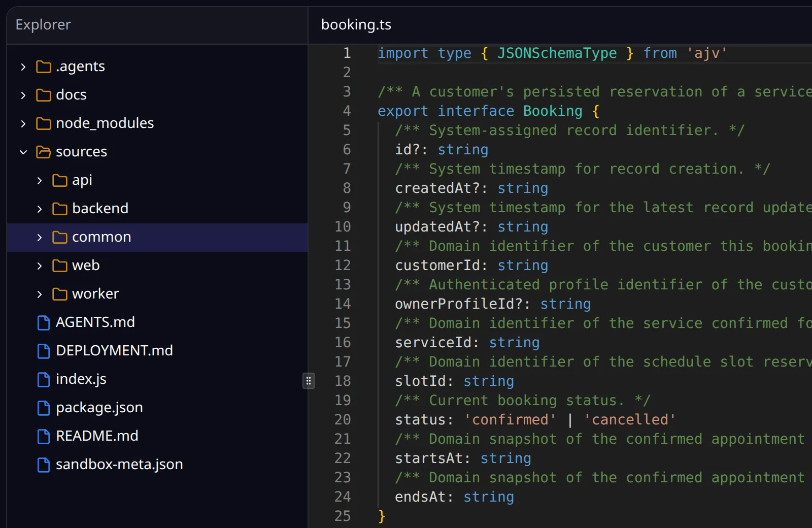Click the index.js file icon
The width and height of the screenshot is (812, 528).
point(44,379)
